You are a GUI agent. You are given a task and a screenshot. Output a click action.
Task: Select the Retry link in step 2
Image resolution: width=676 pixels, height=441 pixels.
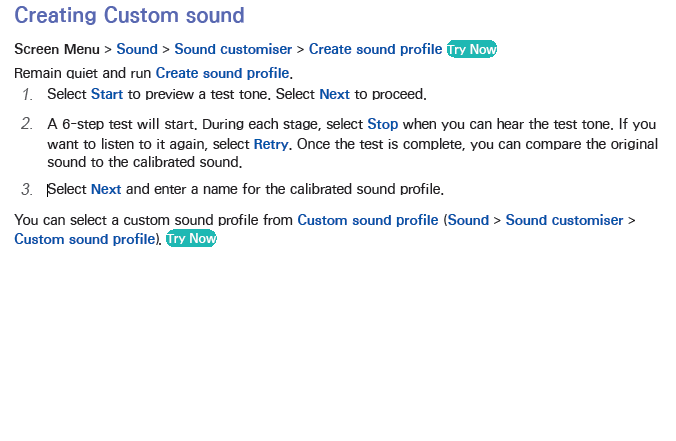[x=271, y=144]
